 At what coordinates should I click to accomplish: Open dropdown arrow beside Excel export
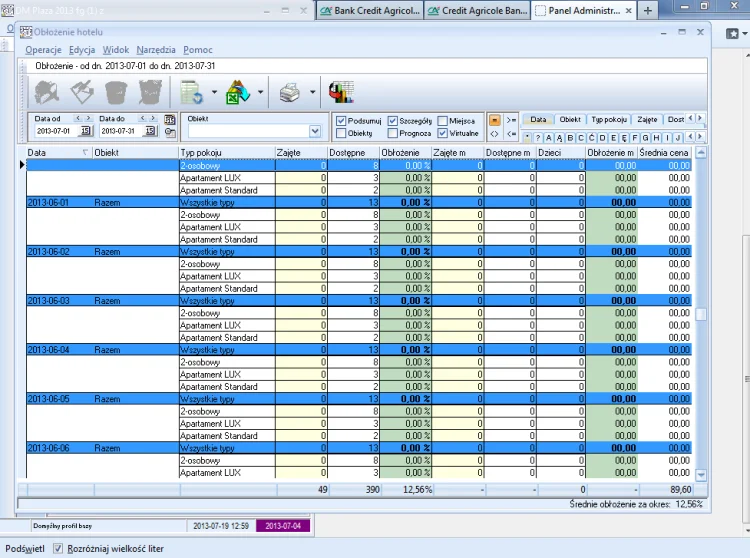(261, 93)
